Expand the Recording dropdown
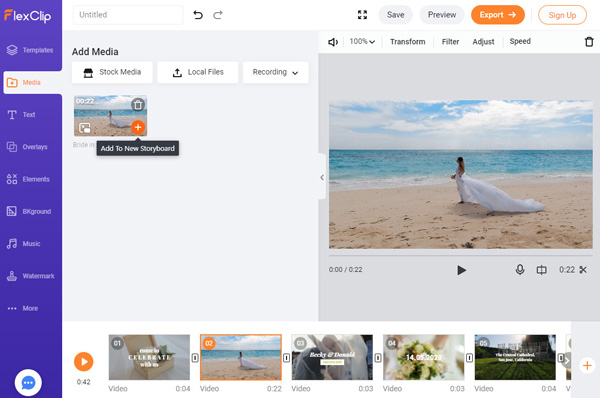The image size is (600, 398). click(x=276, y=72)
